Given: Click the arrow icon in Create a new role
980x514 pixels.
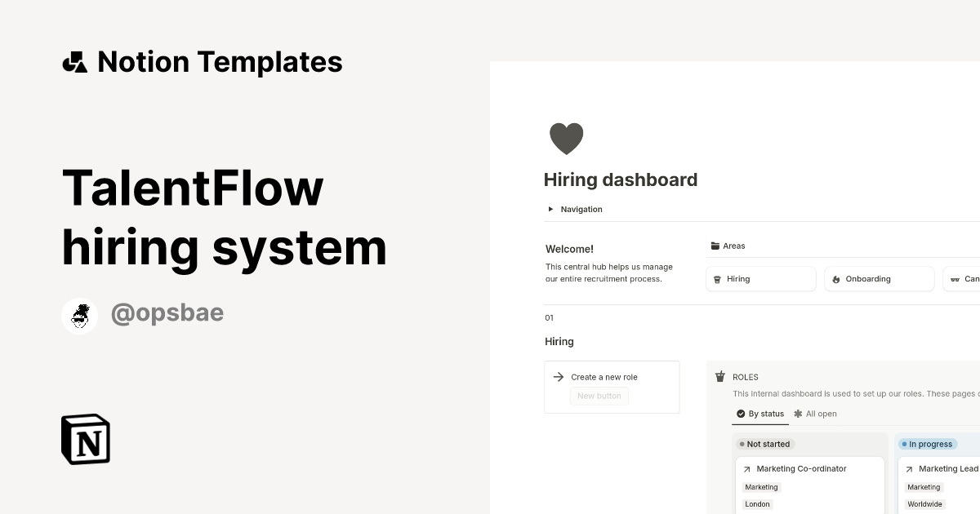Looking at the screenshot, I should pyautogui.click(x=558, y=377).
